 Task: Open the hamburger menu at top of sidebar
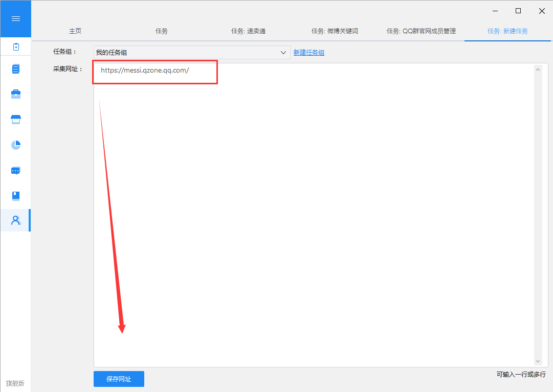[15, 19]
